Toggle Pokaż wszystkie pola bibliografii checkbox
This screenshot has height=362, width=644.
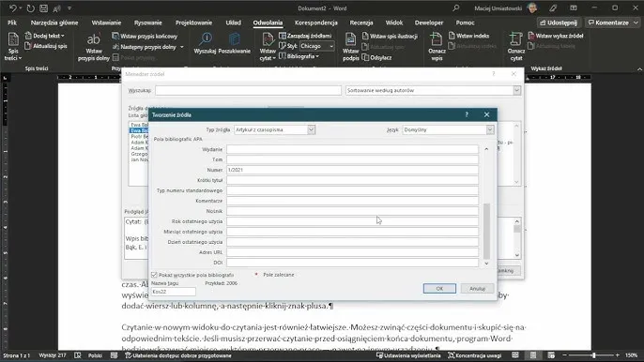coord(154,275)
